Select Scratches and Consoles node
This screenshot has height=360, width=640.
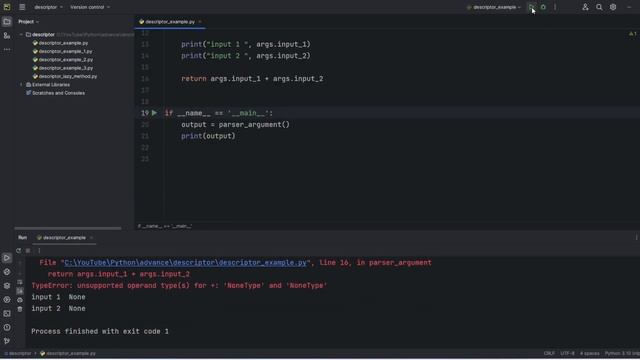(55, 93)
